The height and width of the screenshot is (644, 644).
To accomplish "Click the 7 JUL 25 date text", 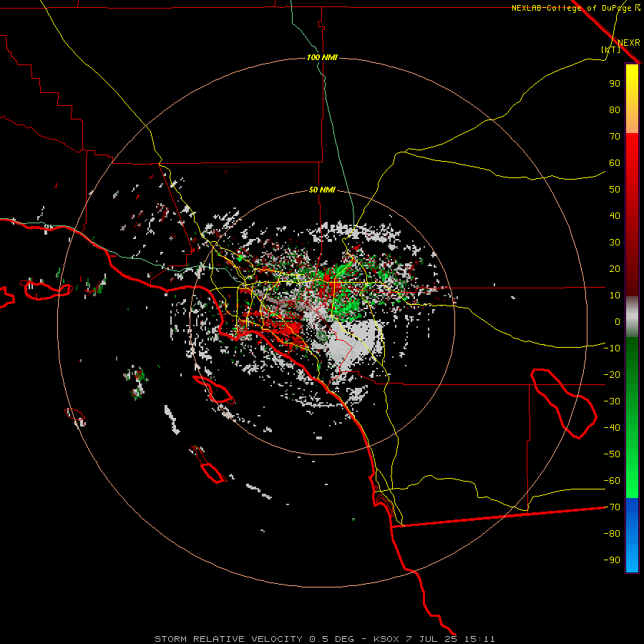I will [431, 639].
